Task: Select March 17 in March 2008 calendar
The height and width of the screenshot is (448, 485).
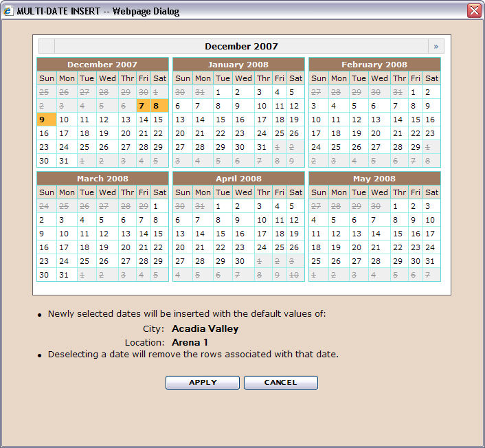Action: point(67,247)
